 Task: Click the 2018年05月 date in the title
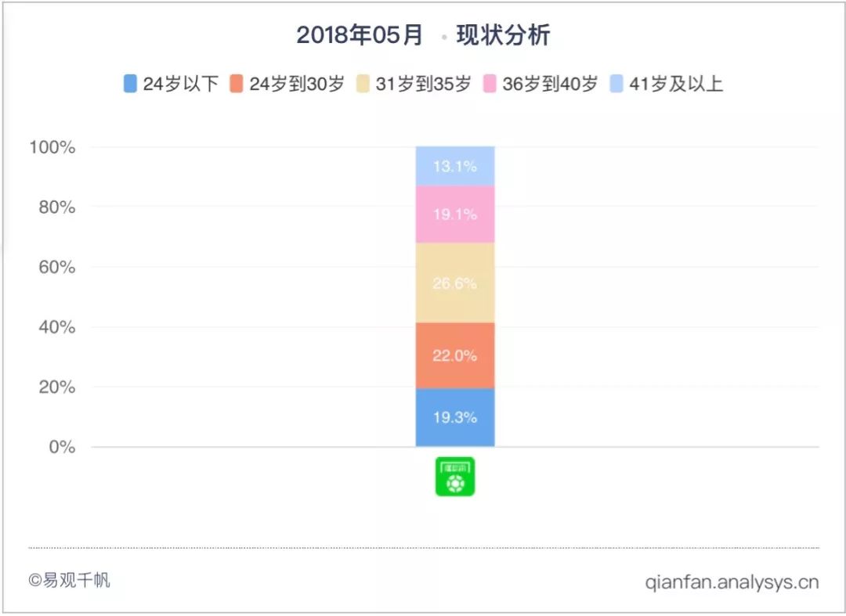[x=360, y=35]
